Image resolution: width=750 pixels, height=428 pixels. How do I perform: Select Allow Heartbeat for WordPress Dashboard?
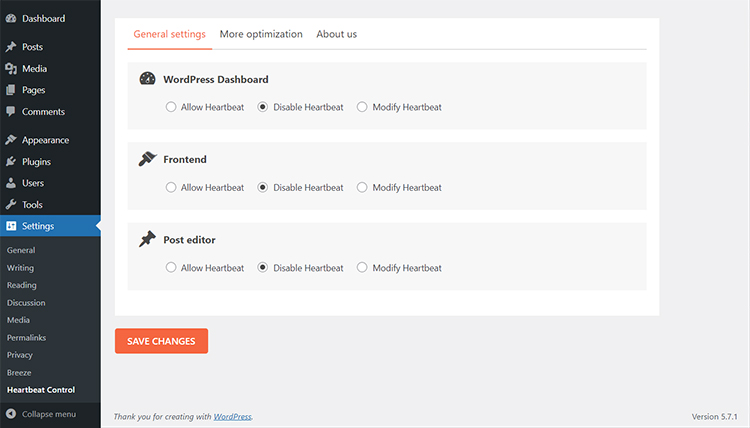(x=172, y=107)
